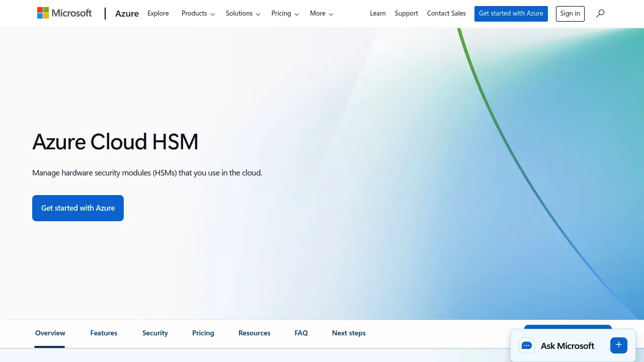The height and width of the screenshot is (362, 644).
Task: Select the Overview tab
Action: tap(50, 333)
